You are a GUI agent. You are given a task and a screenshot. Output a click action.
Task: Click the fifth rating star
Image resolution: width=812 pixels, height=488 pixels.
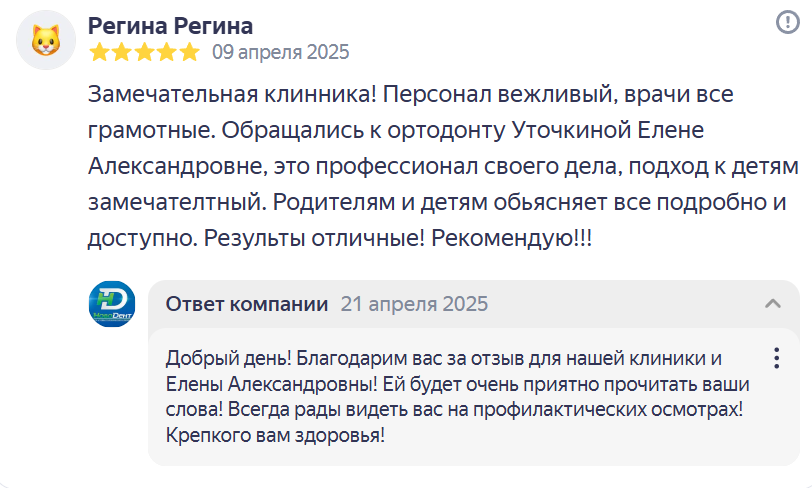tap(190, 51)
